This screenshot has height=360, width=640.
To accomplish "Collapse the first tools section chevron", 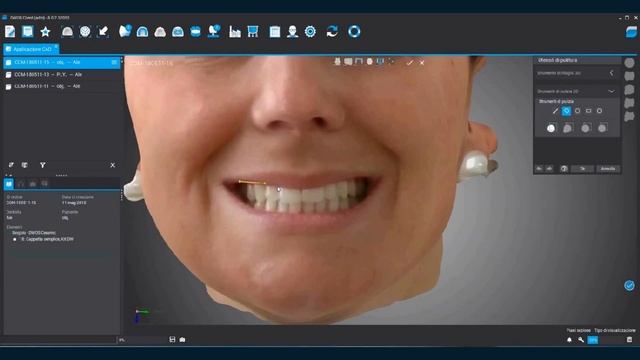I will pyautogui.click(x=611, y=73).
